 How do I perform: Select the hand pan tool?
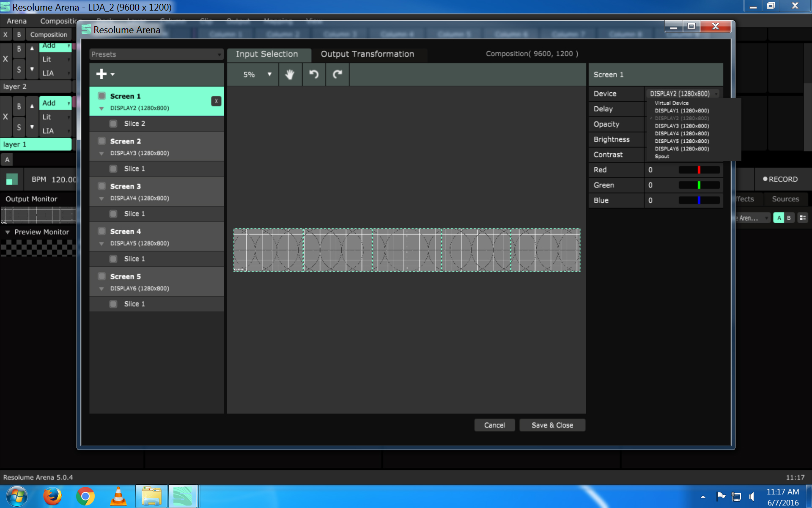290,75
